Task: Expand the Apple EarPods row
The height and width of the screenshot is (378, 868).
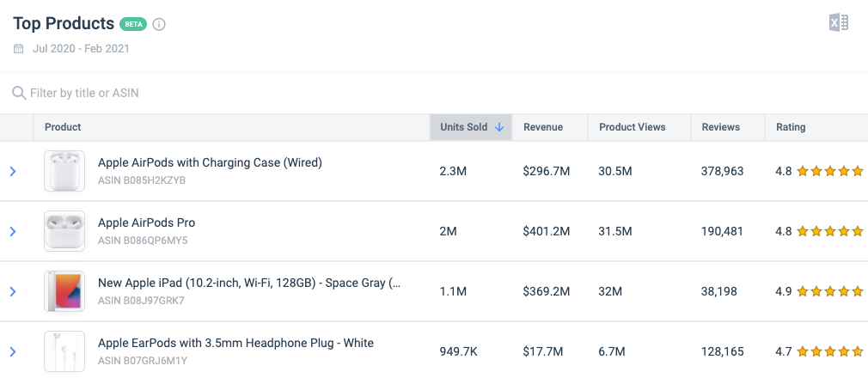Action: pyautogui.click(x=13, y=352)
